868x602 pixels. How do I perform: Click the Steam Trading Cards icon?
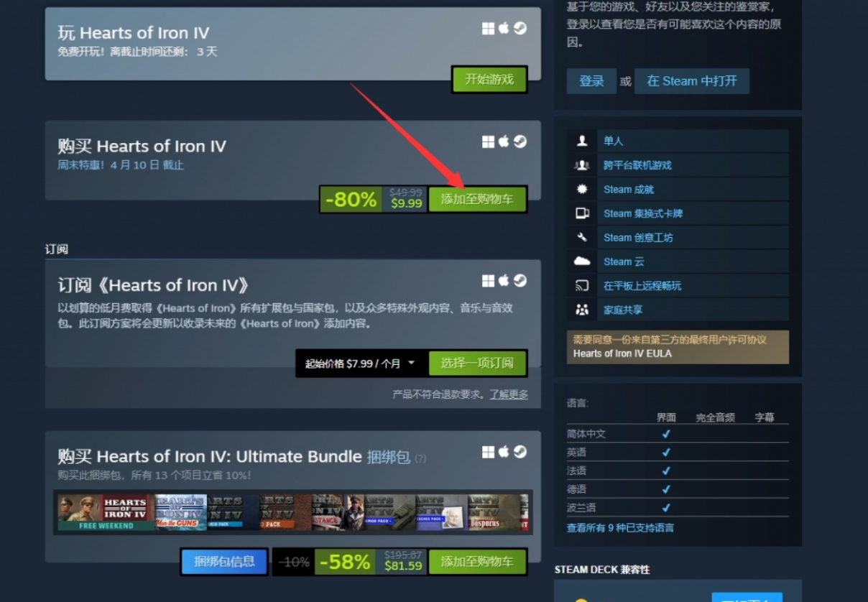coord(582,213)
